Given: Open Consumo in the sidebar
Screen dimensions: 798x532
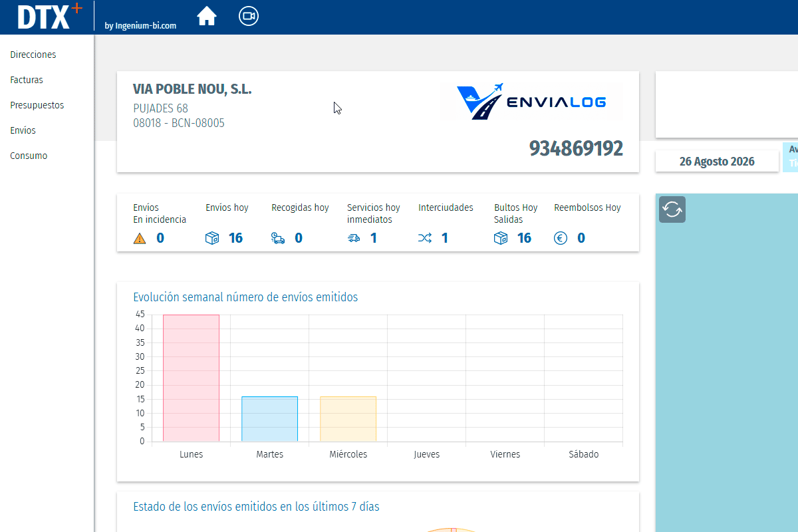Looking at the screenshot, I should [x=29, y=156].
